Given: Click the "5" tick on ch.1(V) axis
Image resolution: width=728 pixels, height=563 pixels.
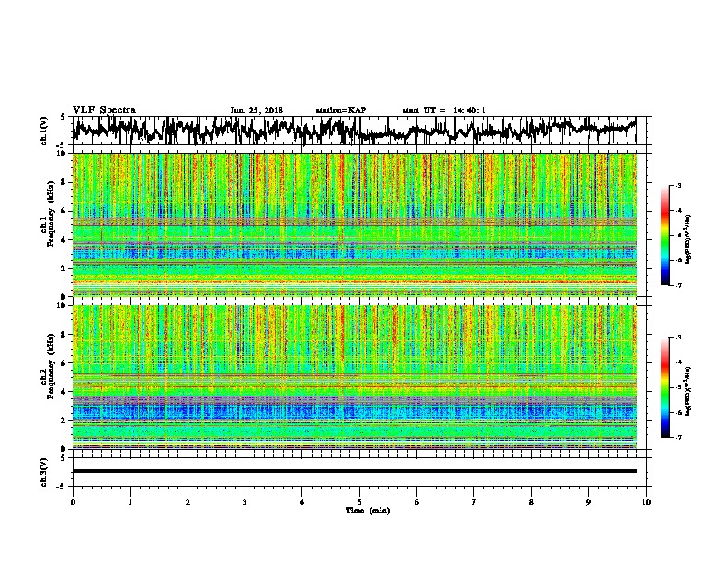Looking at the screenshot, I should point(63,117).
